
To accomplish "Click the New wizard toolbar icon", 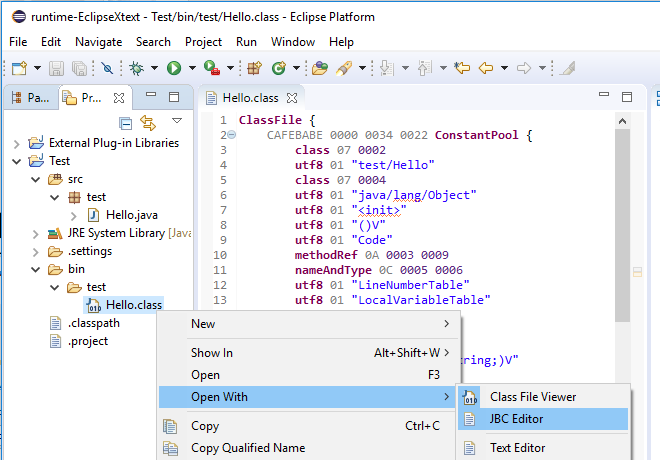I will click(x=19, y=68).
